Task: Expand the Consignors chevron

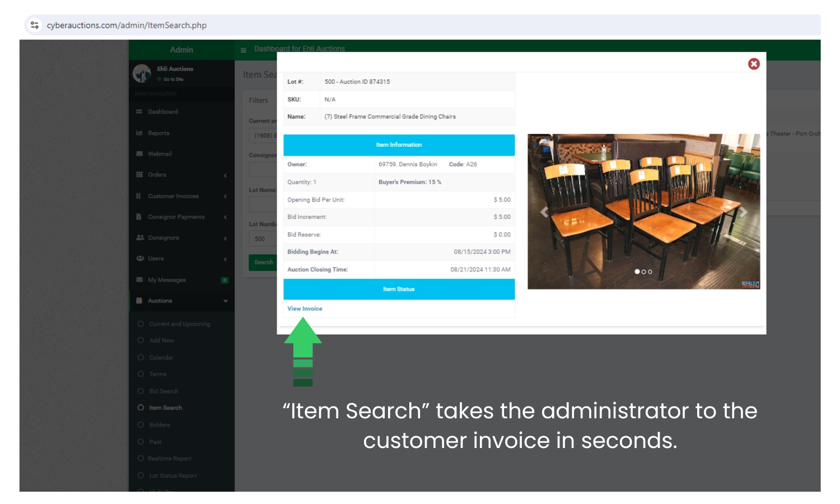Action: point(225,238)
